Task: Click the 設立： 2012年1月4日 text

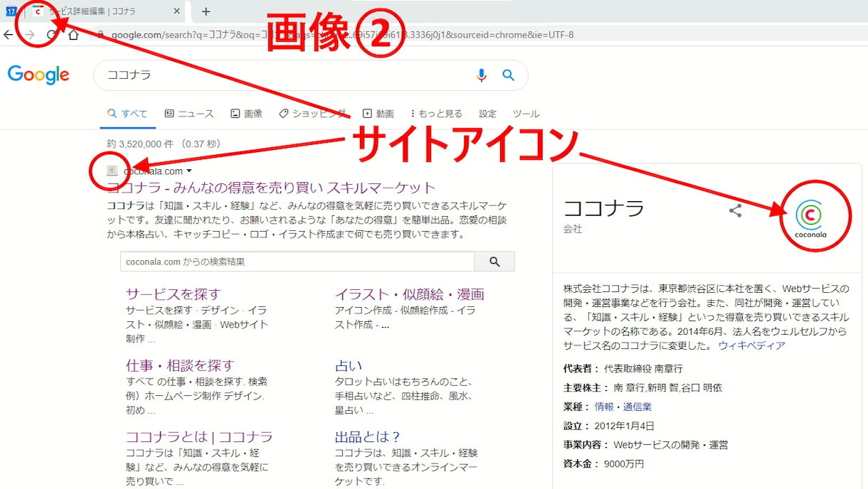Action: click(x=608, y=426)
